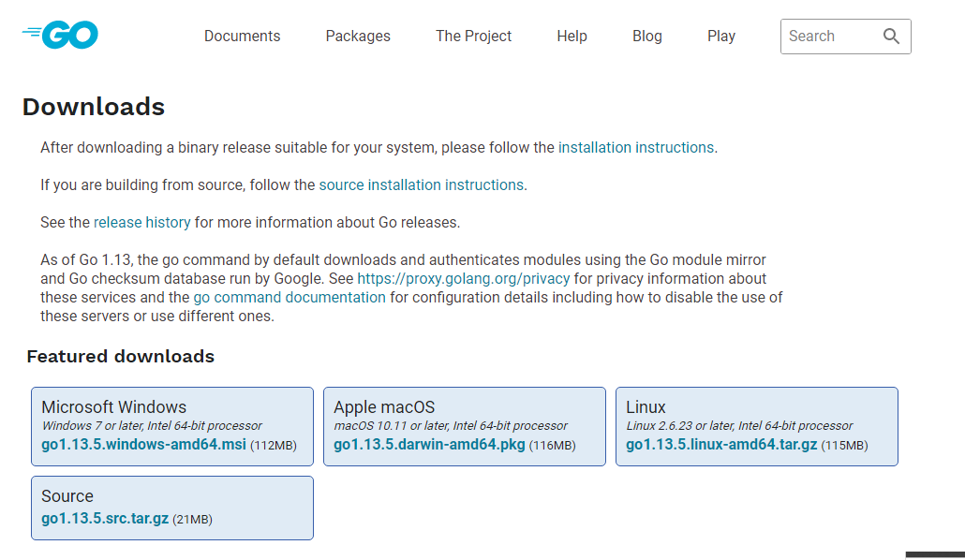This screenshot has height=560, width=965.
Task: Select the Linux card title
Action: point(646,406)
